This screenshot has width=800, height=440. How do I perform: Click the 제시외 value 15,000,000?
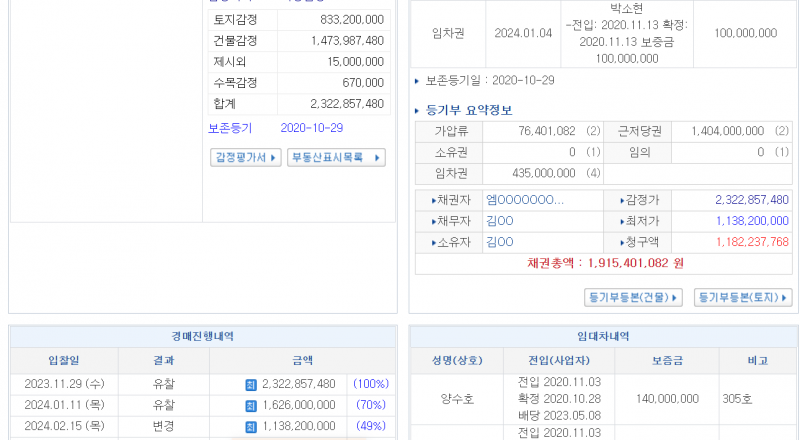[x=356, y=62]
